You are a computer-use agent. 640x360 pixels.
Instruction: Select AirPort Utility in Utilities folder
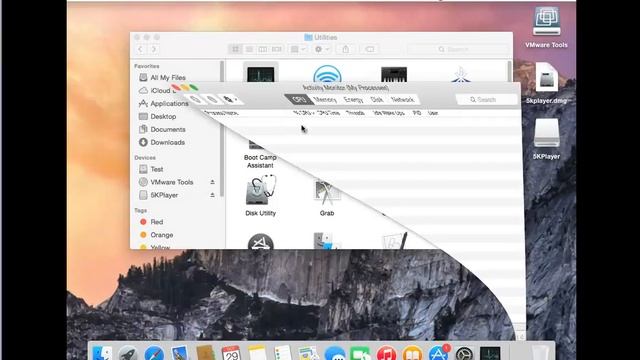327,73
